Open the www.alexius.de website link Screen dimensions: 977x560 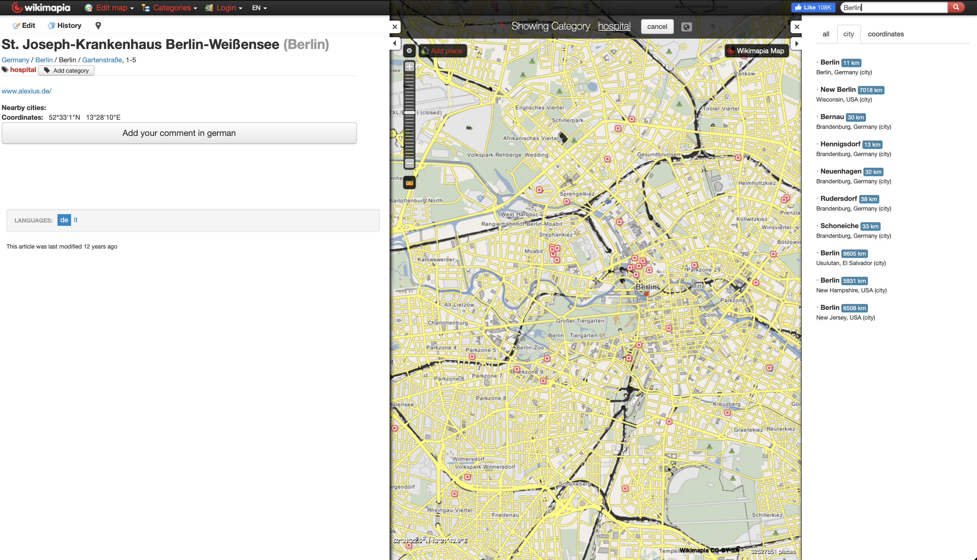click(x=27, y=91)
